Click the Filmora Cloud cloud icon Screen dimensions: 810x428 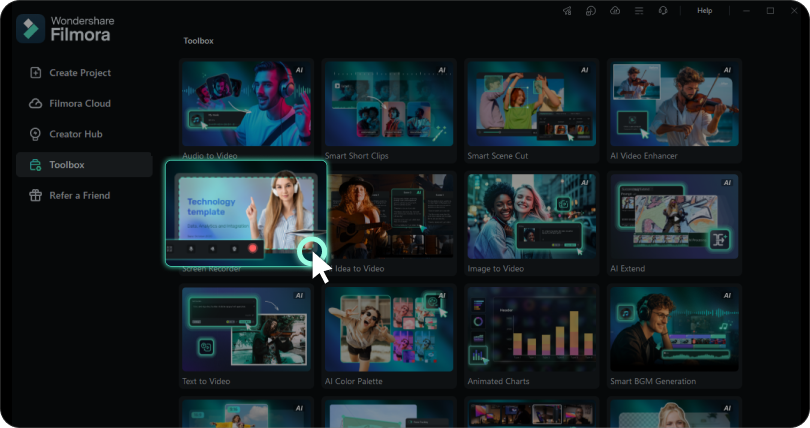point(36,103)
